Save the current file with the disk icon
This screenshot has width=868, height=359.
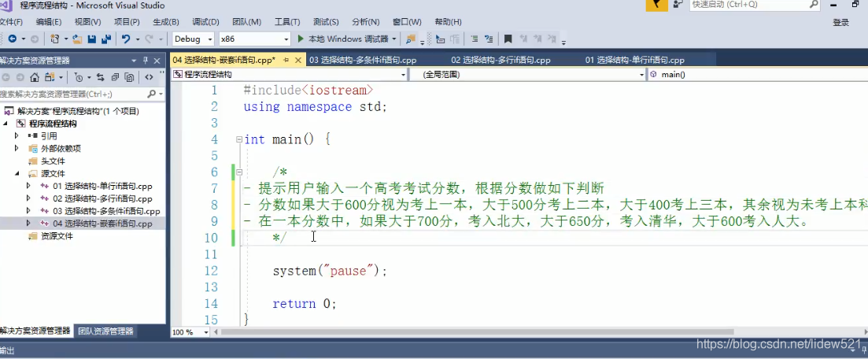click(x=92, y=39)
